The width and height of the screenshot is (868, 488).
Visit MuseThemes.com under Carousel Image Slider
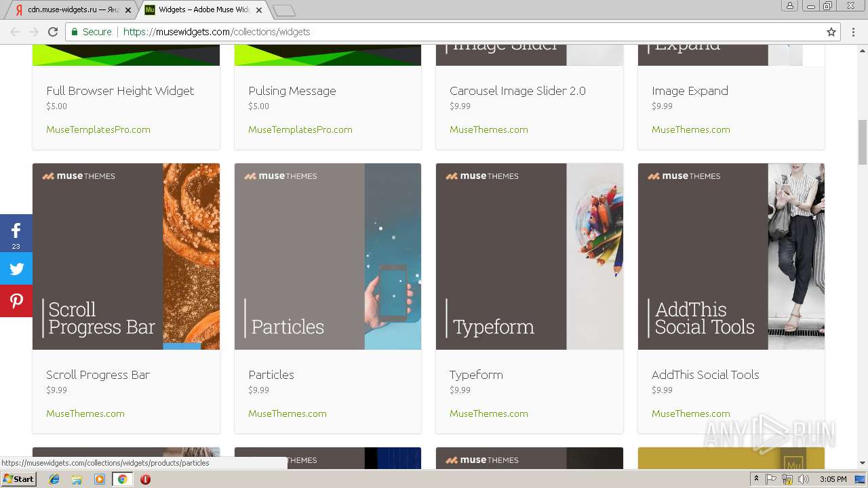489,129
